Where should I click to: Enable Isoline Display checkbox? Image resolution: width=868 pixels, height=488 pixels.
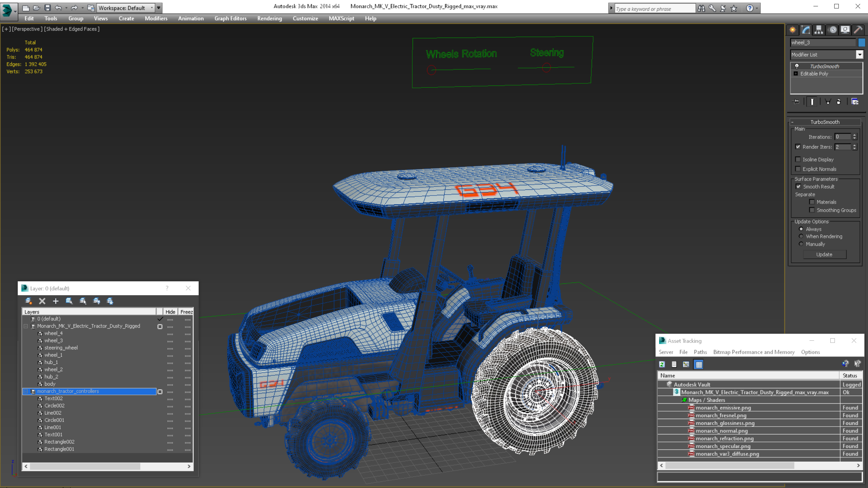(x=798, y=159)
